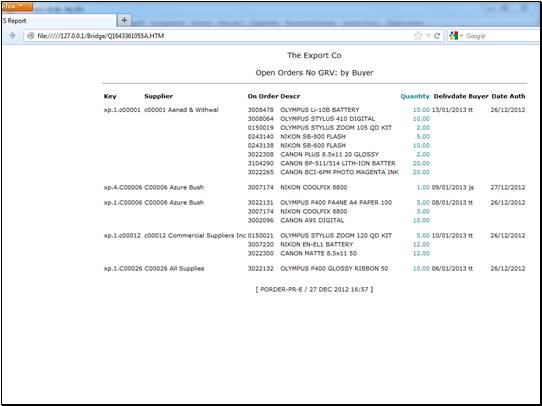
Task: Select OLYMPUS STYLUS ZOOM 120 QD KIT
Action: click(336, 236)
